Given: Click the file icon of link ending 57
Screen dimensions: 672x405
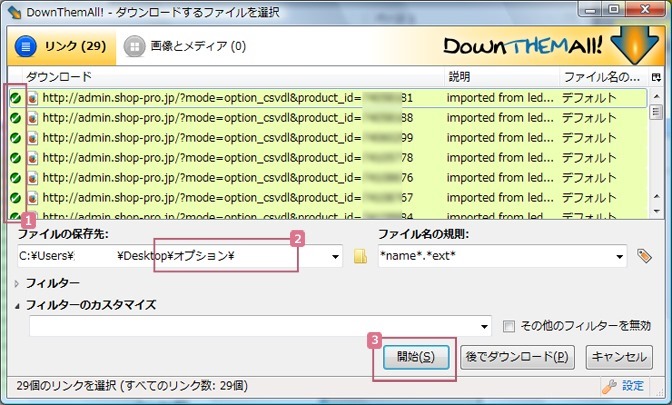Looking at the screenshot, I should [x=32, y=198].
